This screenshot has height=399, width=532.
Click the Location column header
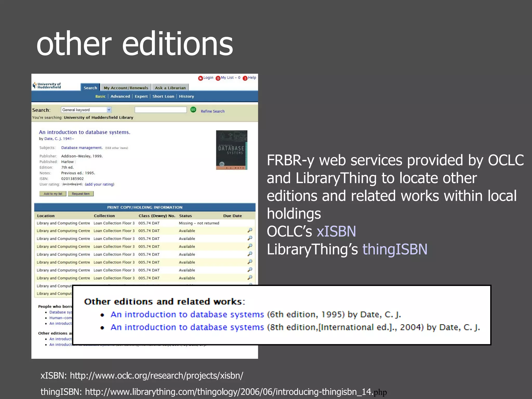tap(46, 216)
